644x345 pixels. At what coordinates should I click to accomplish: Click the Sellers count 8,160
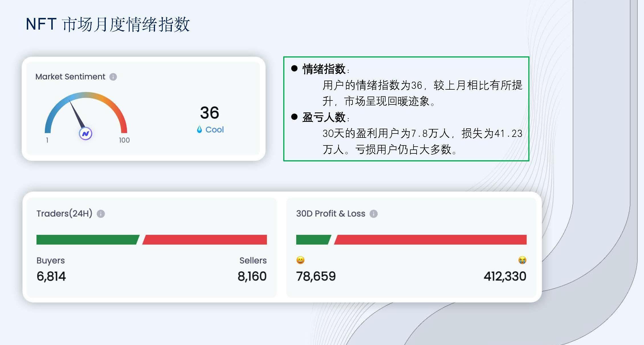pyautogui.click(x=252, y=276)
